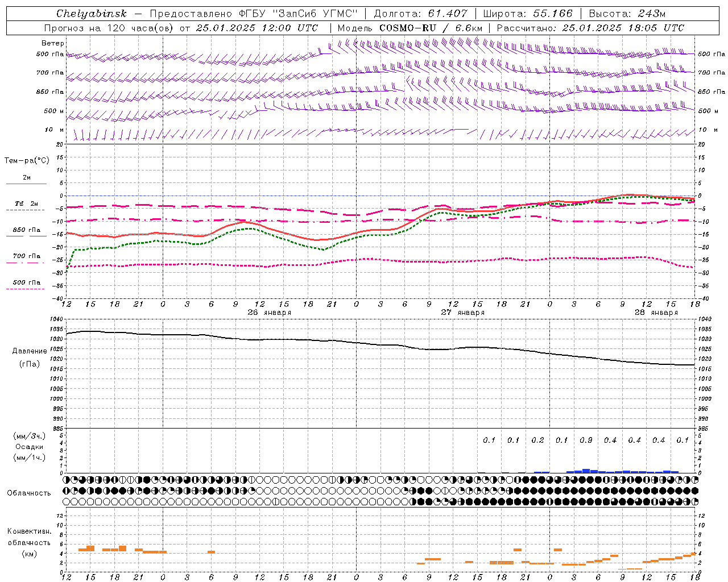Screen dimensions: 728x582
Task: Click the '20' value on left temperature axis
Action: coord(60,145)
